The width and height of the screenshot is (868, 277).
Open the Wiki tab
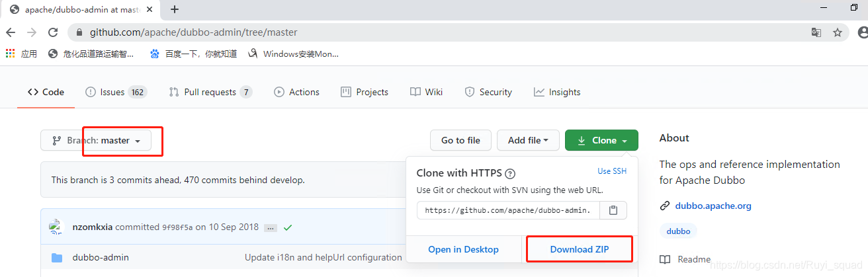tap(426, 92)
